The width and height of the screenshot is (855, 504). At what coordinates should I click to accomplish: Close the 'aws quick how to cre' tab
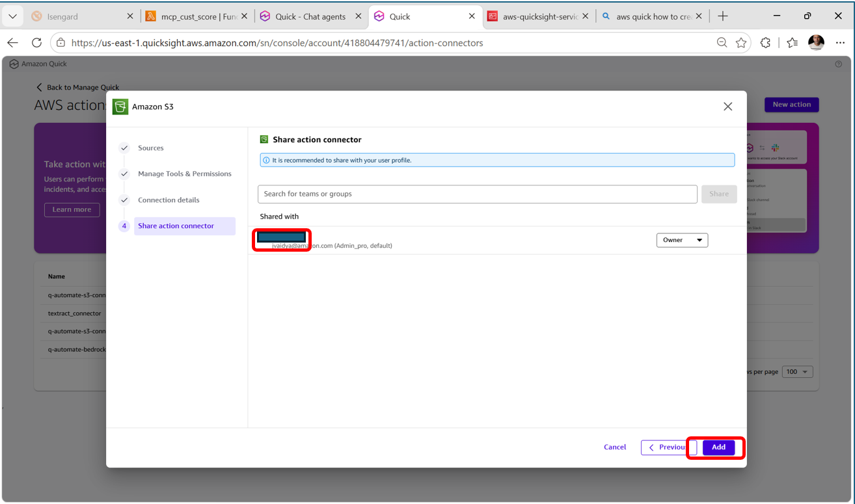tap(699, 16)
